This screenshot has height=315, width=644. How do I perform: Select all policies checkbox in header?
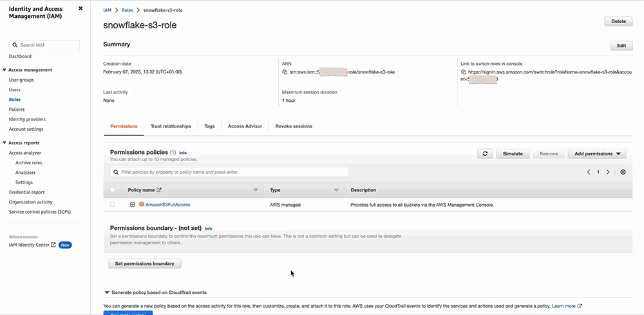pos(113,190)
